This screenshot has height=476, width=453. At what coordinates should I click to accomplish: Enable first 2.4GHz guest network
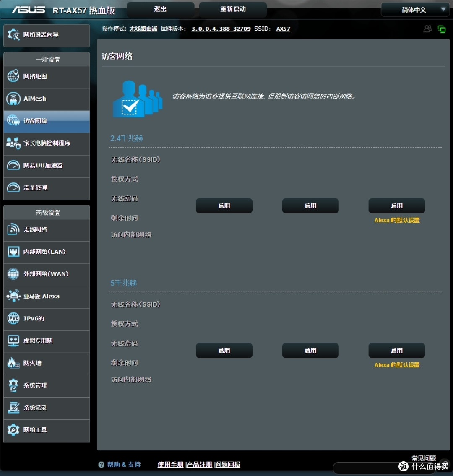pyautogui.click(x=224, y=206)
